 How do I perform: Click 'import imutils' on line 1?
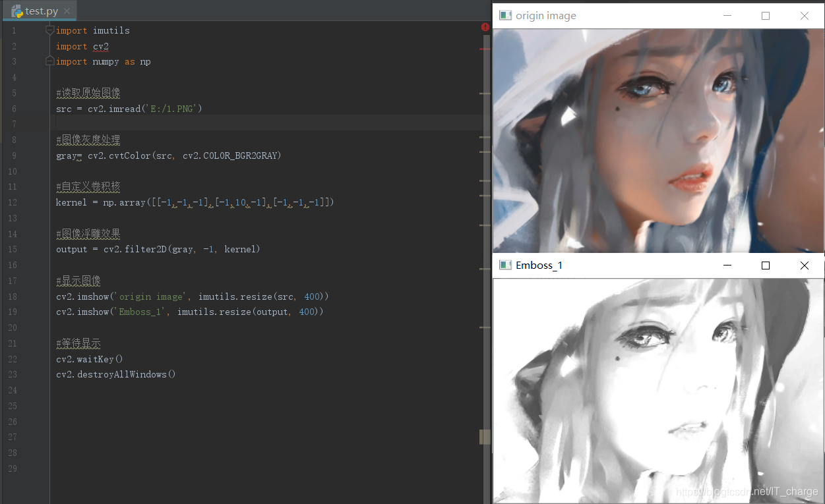(93, 30)
